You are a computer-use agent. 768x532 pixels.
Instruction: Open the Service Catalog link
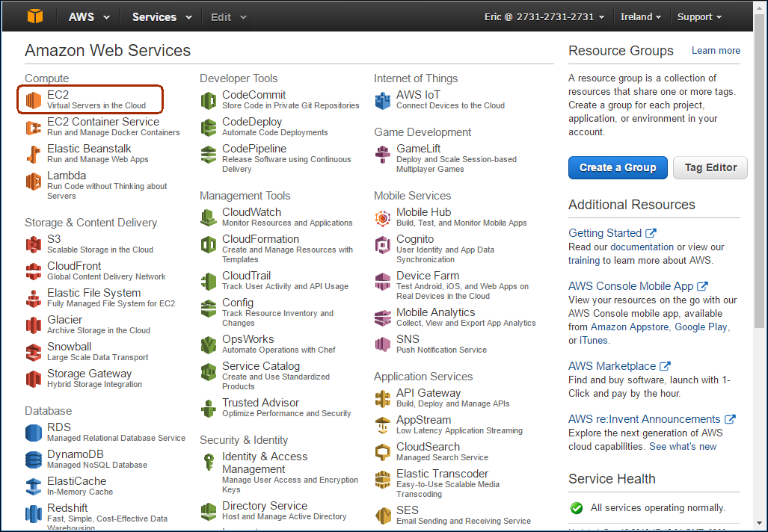coord(260,365)
